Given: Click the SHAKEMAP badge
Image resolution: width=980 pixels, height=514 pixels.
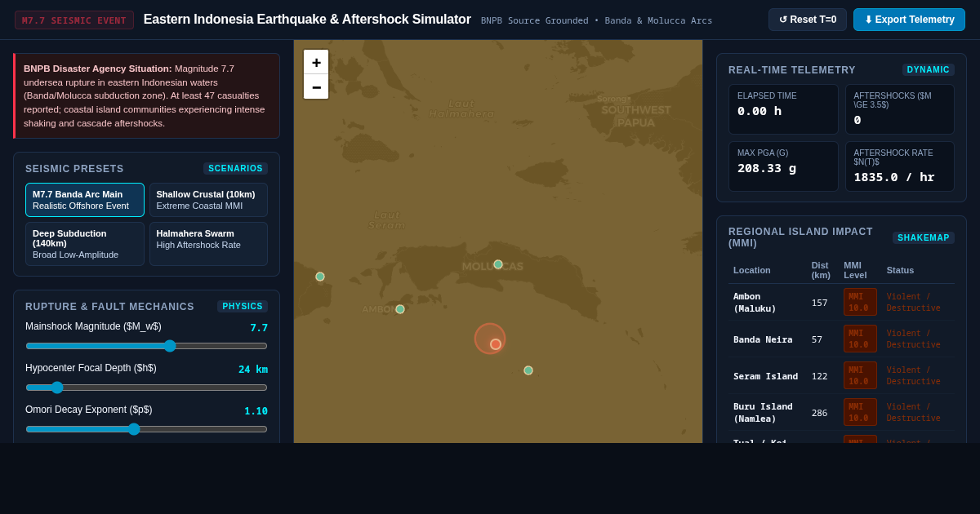Looking at the screenshot, I should pyautogui.click(x=924, y=237).
